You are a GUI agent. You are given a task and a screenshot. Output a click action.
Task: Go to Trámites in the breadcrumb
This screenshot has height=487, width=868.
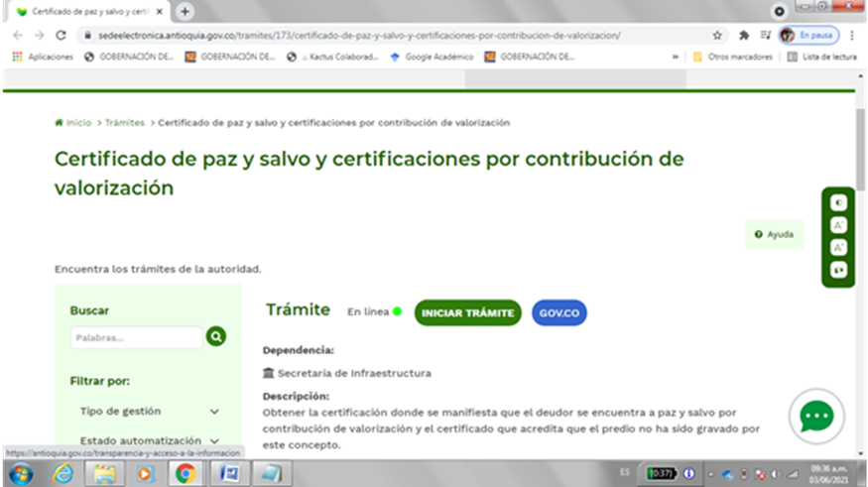click(125, 123)
